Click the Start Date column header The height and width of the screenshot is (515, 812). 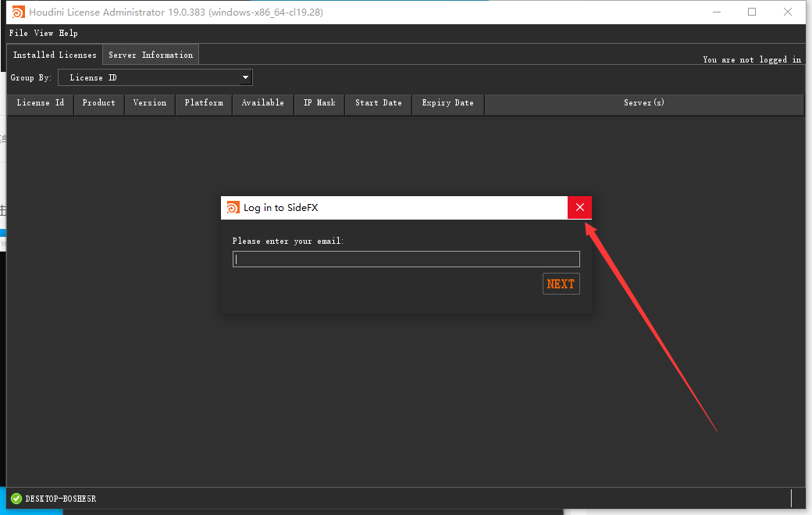[x=379, y=103]
